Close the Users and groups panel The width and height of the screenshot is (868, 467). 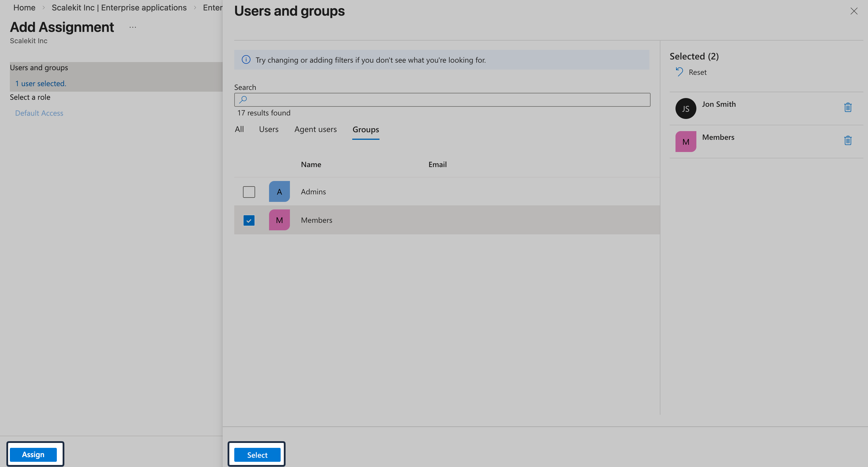click(854, 11)
